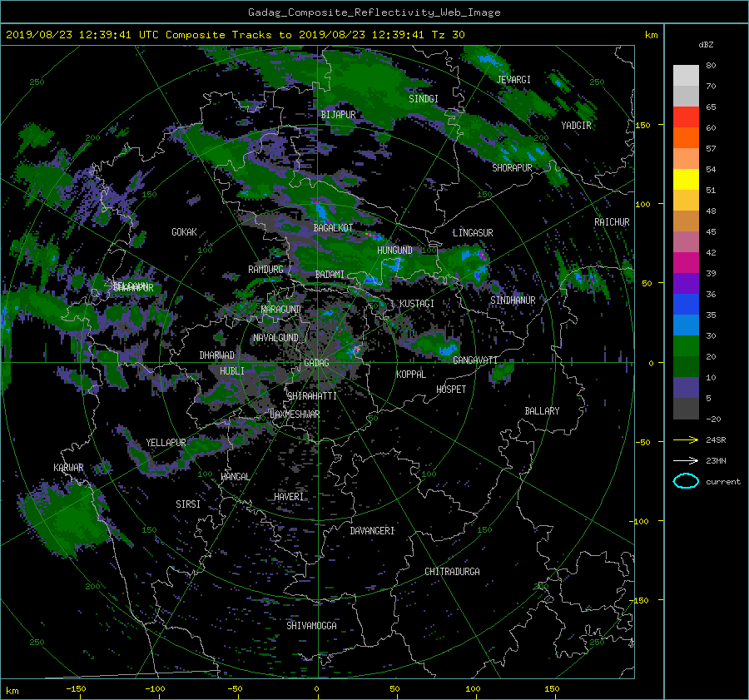Click the BAGALKOT city label
This screenshot has width=749, height=700.
(x=333, y=228)
